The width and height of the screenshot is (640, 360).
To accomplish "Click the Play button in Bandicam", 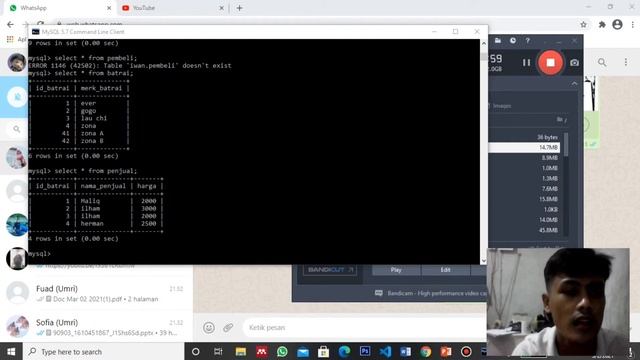I will (396, 270).
